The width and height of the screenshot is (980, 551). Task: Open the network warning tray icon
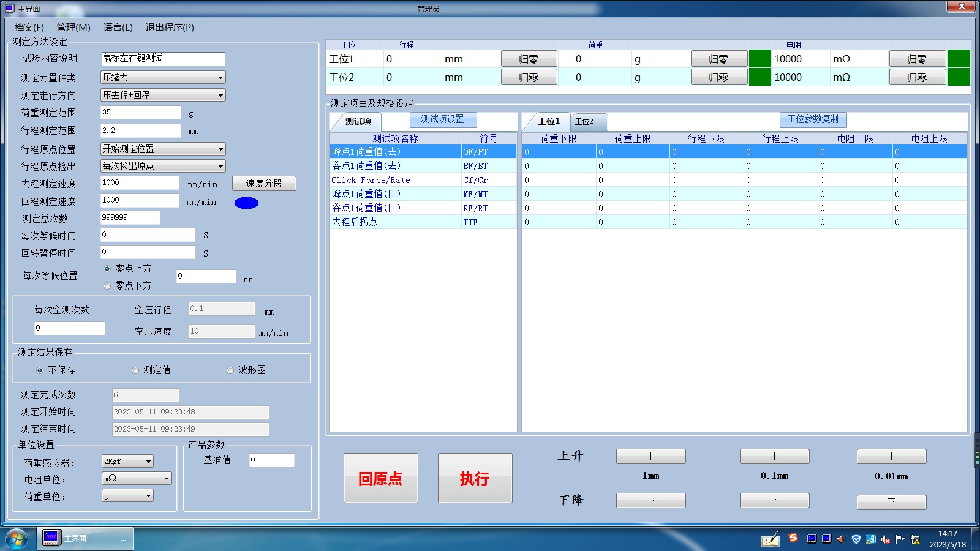[x=915, y=539]
